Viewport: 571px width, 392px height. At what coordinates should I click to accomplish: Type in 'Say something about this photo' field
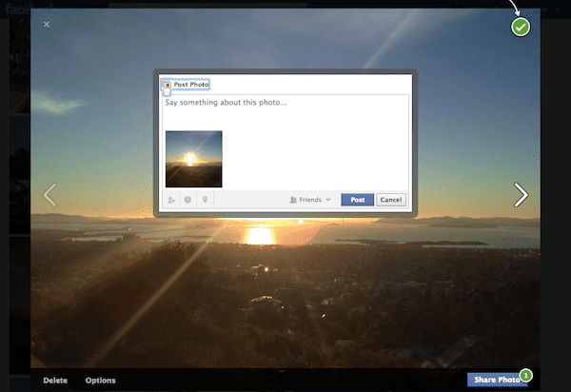point(285,110)
